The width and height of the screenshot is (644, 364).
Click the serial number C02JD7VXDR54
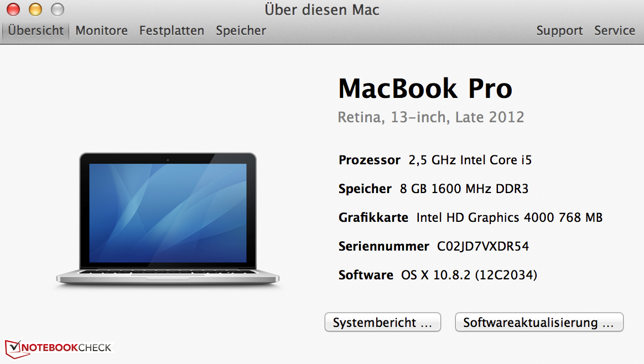(483, 246)
